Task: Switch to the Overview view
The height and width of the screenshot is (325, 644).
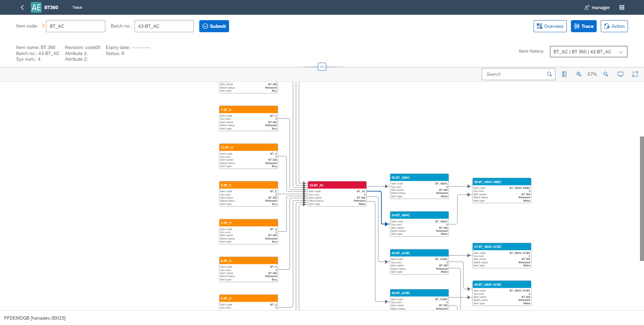Action: click(550, 26)
